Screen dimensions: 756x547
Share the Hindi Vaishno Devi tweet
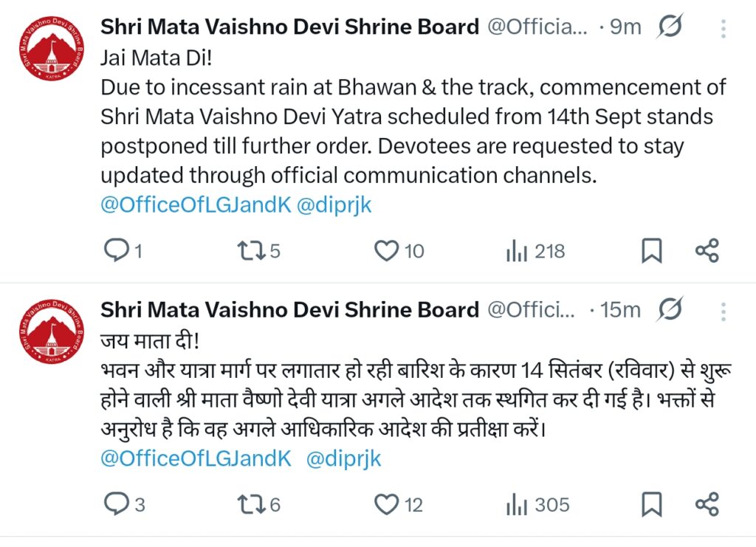tap(707, 505)
